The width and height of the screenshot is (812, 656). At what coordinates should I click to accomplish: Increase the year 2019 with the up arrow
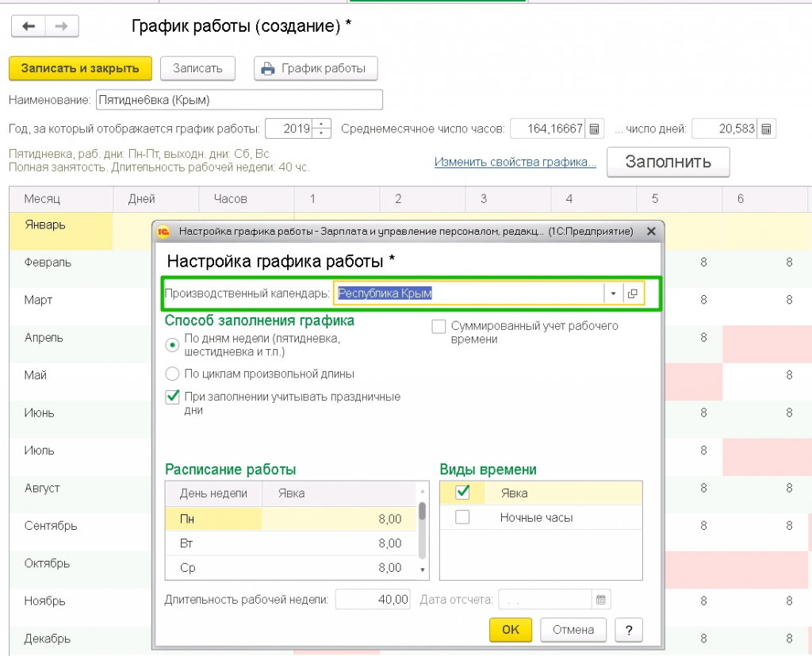click(322, 124)
